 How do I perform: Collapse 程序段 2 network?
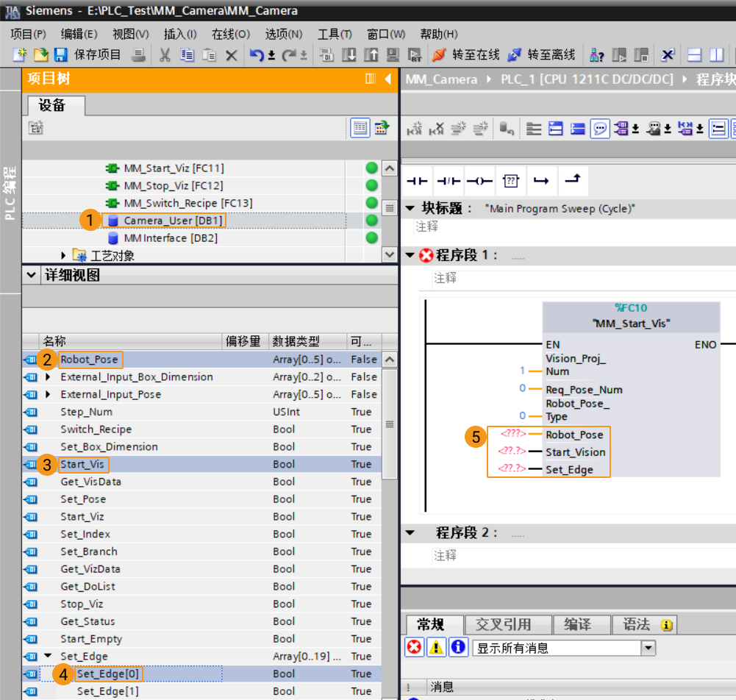[x=410, y=532]
